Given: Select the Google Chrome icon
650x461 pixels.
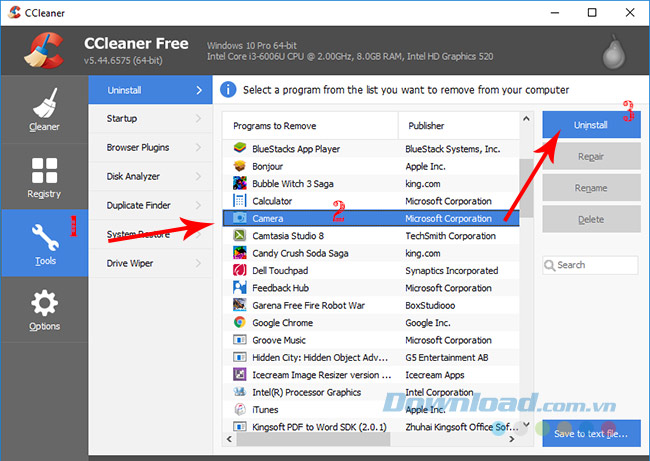Looking at the screenshot, I should pos(240,323).
